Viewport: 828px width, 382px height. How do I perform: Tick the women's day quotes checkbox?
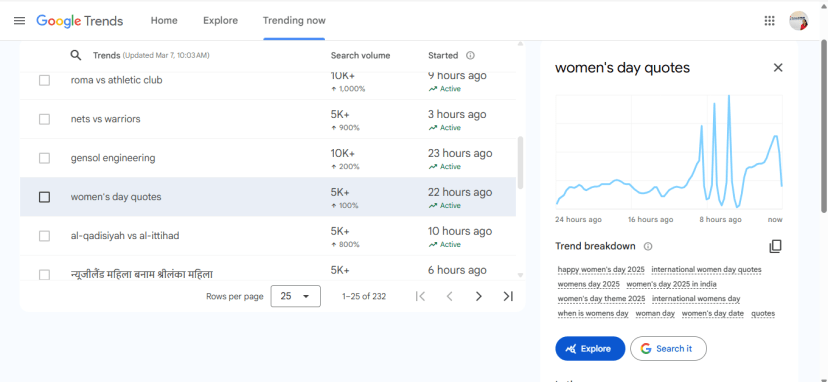pos(44,197)
